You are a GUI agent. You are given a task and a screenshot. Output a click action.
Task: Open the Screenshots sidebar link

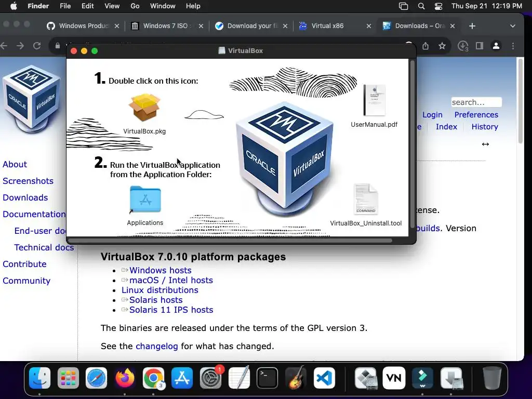(x=28, y=181)
